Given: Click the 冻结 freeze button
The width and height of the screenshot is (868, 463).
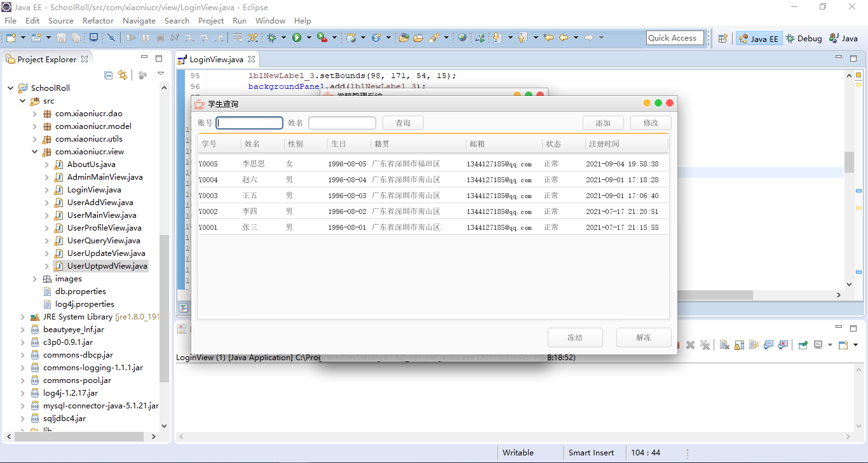Looking at the screenshot, I should pos(575,337).
